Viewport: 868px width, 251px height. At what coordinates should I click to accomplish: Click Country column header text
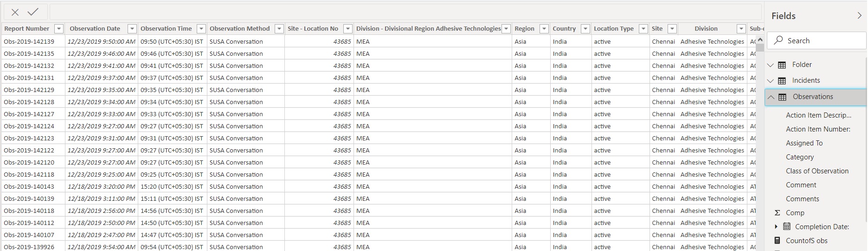pyautogui.click(x=564, y=29)
